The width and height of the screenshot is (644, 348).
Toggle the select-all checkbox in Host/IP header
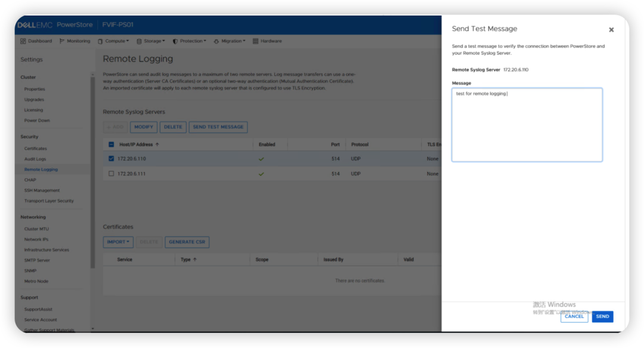pos(112,144)
